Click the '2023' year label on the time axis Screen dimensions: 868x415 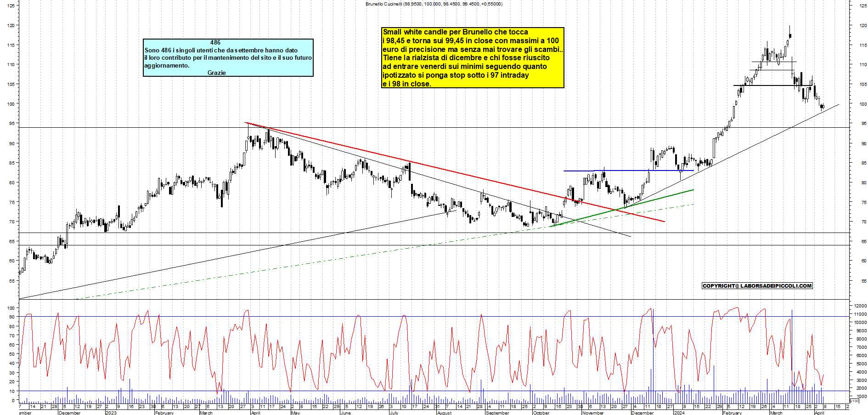point(111,413)
